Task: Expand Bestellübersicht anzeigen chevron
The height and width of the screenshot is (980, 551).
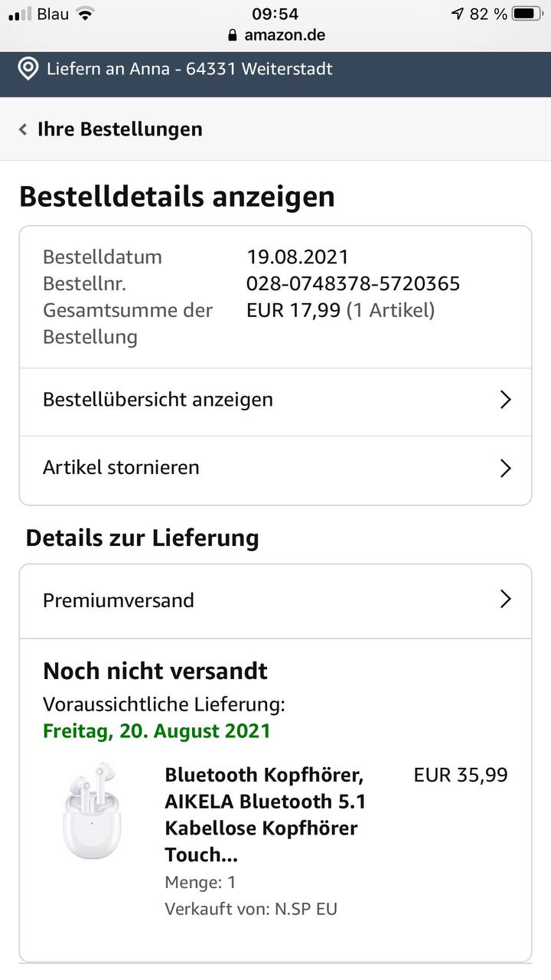Action: coord(505,400)
